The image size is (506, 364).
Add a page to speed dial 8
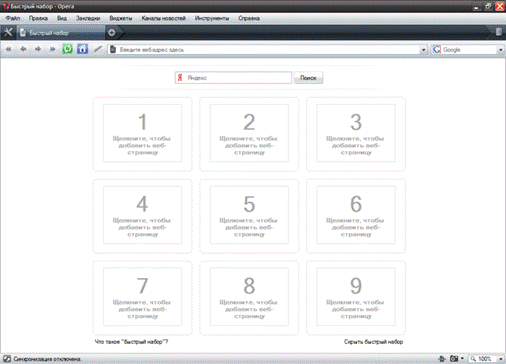pyautogui.click(x=249, y=297)
